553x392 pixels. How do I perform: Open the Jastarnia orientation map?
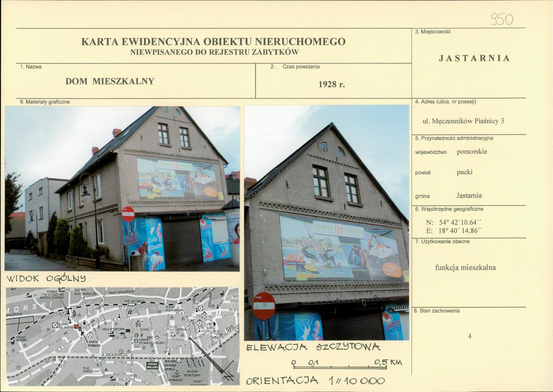(x=122, y=336)
